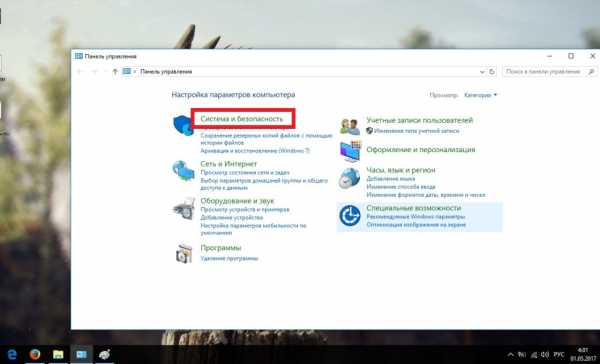The image size is (600, 364).
Task: Open the Удаление программы link
Action: pos(229,258)
